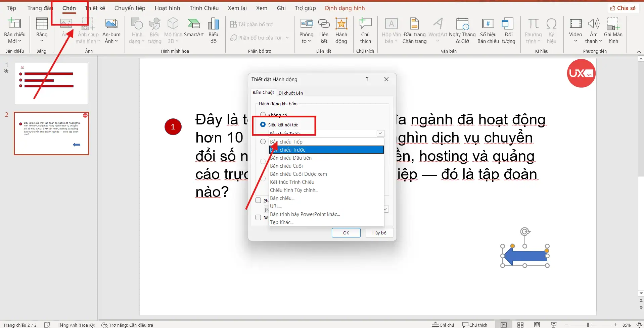
Task: Switch to the Di chuột Lên tab
Action: coord(290,93)
